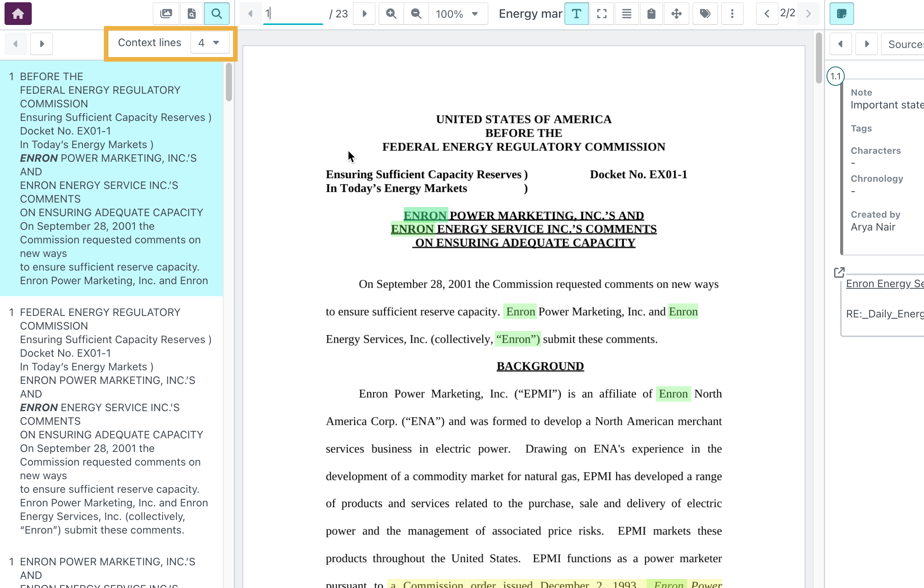Screen dimensions: 924x588
Task: Click the clipboard icon in toolbar
Action: pyautogui.click(x=651, y=14)
